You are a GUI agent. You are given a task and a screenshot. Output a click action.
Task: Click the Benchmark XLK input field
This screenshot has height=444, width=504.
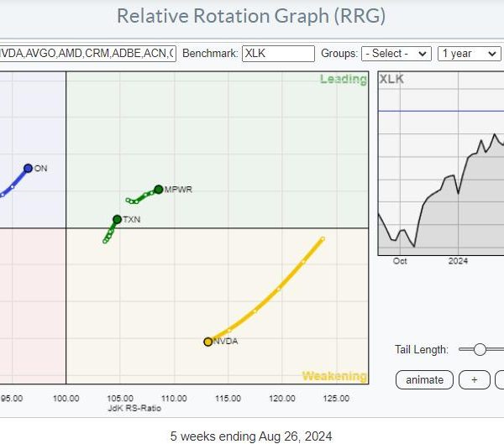(278, 54)
